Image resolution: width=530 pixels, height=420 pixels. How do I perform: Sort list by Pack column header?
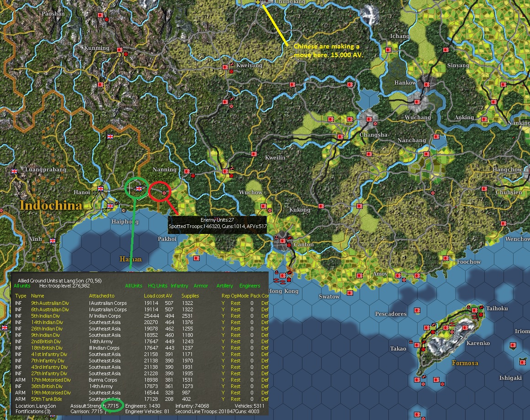tap(255, 296)
